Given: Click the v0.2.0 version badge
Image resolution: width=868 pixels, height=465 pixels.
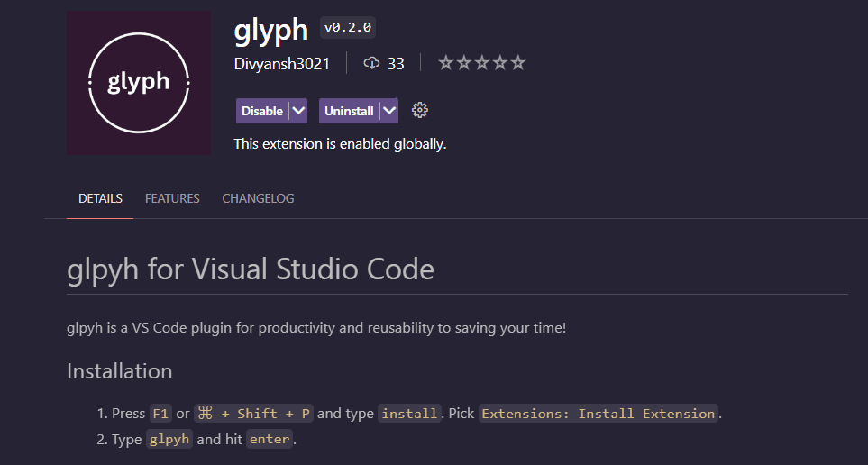Looking at the screenshot, I should 348,28.
